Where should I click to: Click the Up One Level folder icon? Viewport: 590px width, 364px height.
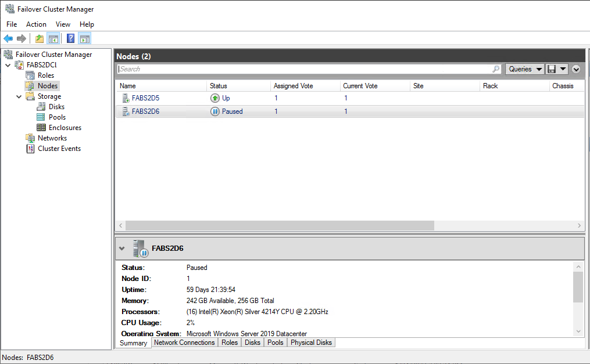[x=39, y=39]
